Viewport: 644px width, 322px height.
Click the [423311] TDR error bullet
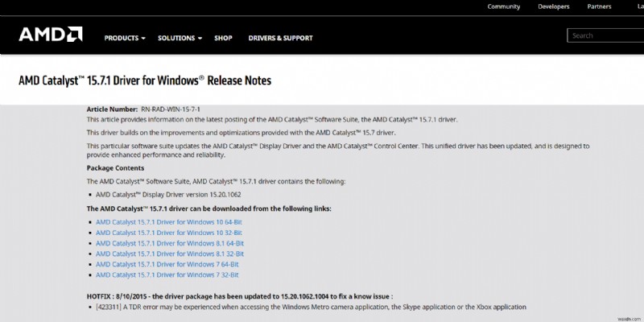pyautogui.click(x=311, y=307)
